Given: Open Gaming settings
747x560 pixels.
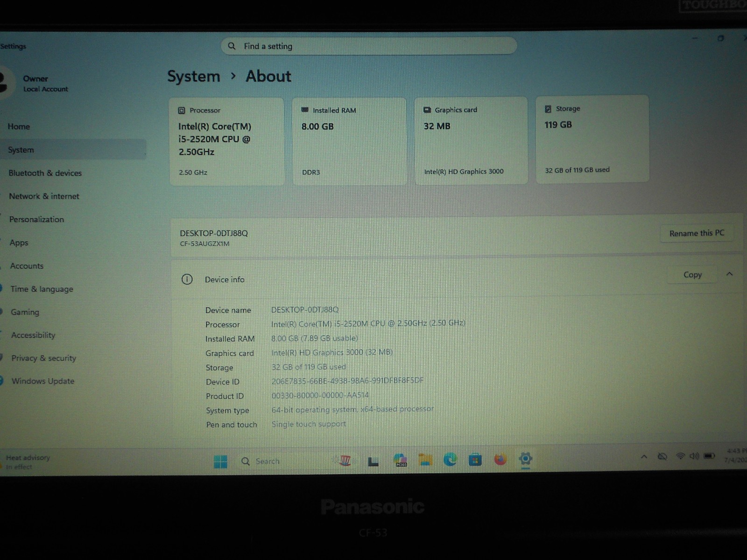Looking at the screenshot, I should (25, 312).
